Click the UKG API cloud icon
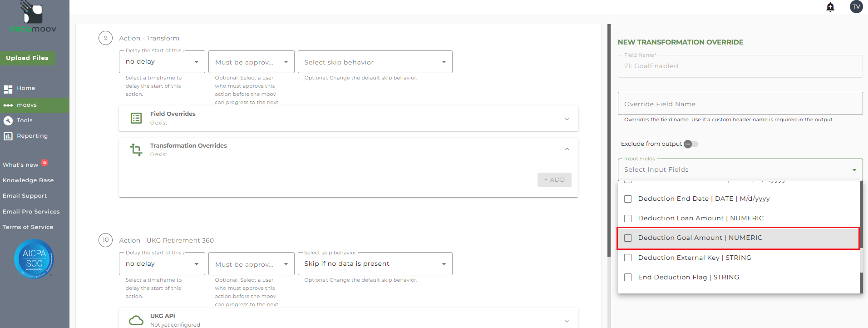Viewport: 868px width, 328px height. tap(136, 320)
